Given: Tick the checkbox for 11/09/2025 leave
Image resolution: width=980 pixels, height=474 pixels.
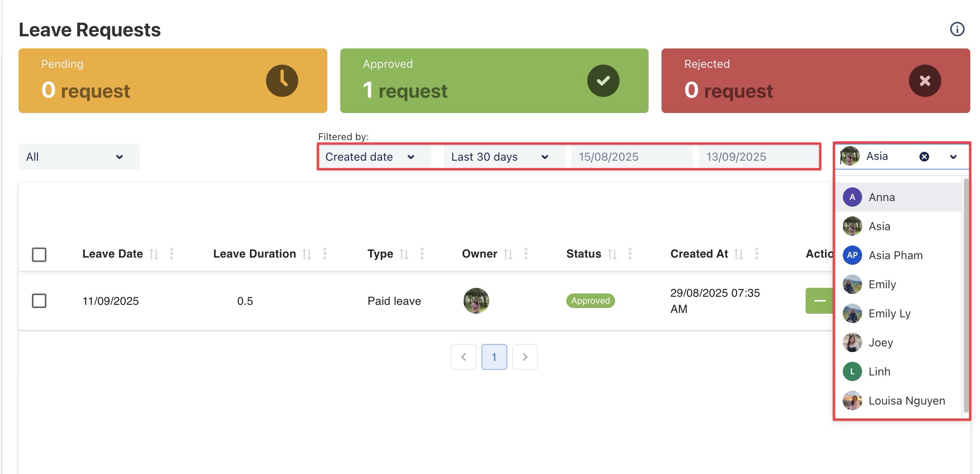Looking at the screenshot, I should click(39, 301).
